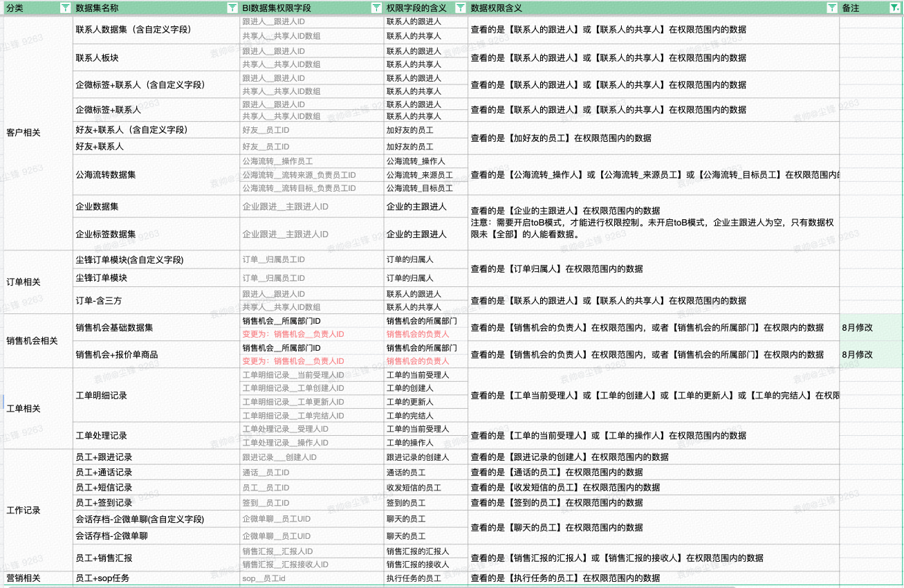This screenshot has height=588, width=904.
Task: Select the 客户相关 category cell
Action: 38,133
